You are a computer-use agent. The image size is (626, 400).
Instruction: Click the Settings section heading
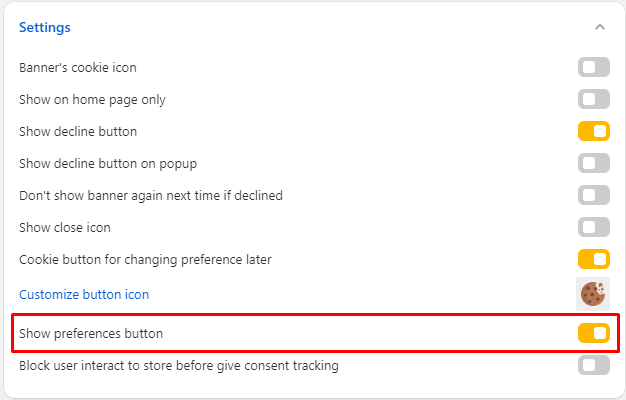tap(45, 27)
